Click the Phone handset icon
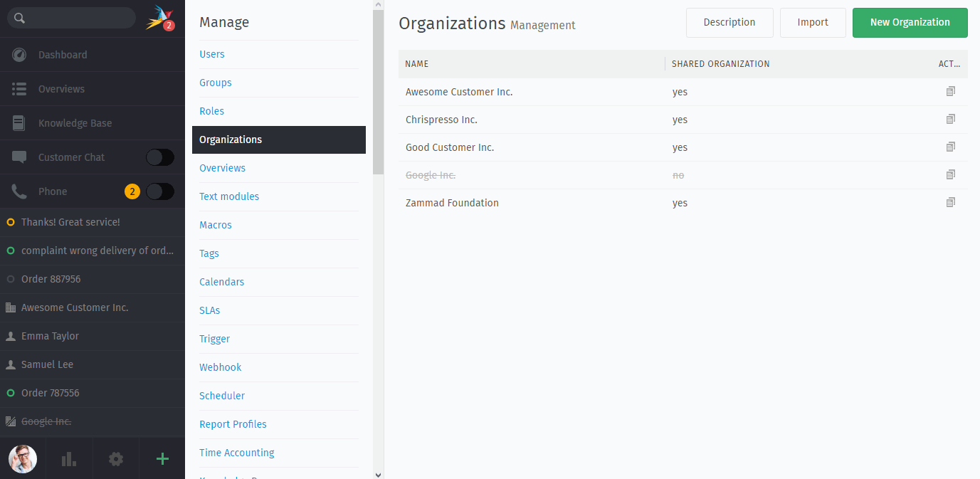 (19, 191)
